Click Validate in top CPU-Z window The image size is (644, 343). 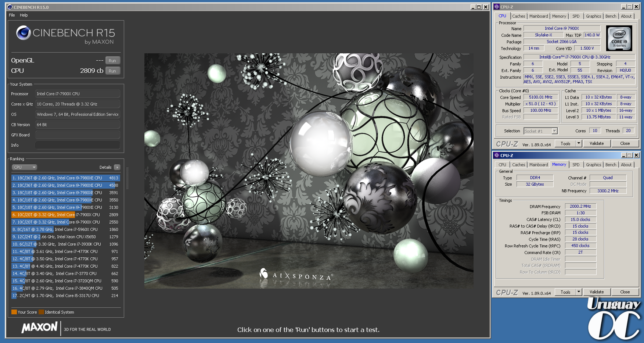[597, 144]
